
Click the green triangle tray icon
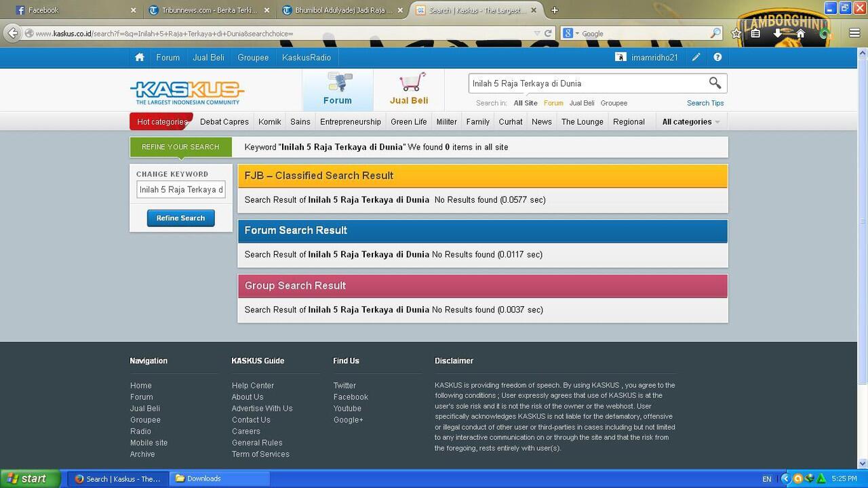(x=821, y=479)
